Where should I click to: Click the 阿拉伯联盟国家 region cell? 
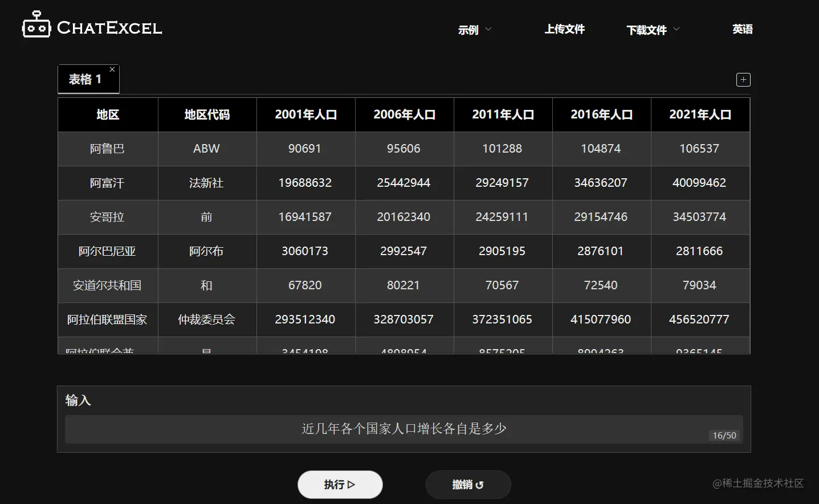pos(108,319)
